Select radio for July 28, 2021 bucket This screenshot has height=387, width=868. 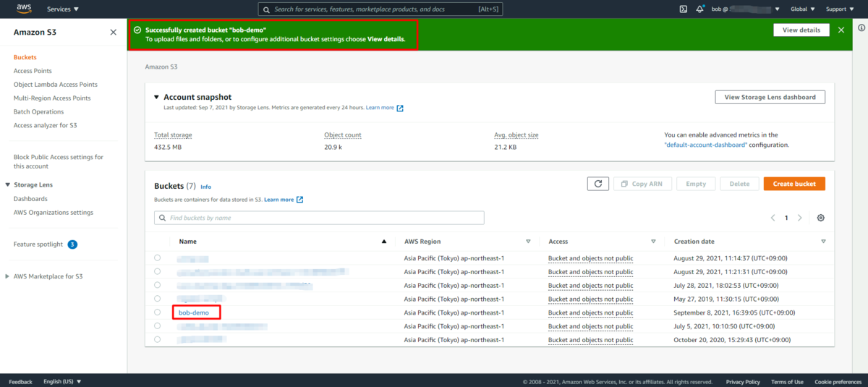pyautogui.click(x=157, y=285)
